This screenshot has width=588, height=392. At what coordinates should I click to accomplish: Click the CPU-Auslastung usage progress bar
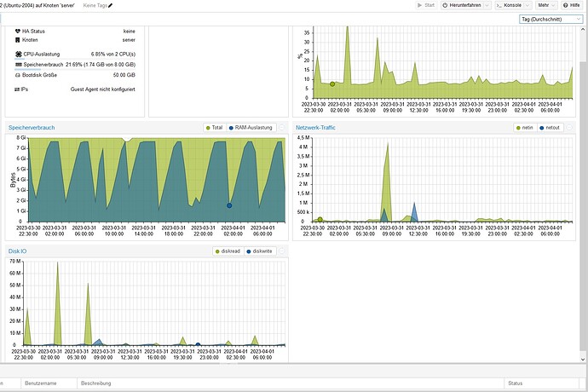(75, 59)
